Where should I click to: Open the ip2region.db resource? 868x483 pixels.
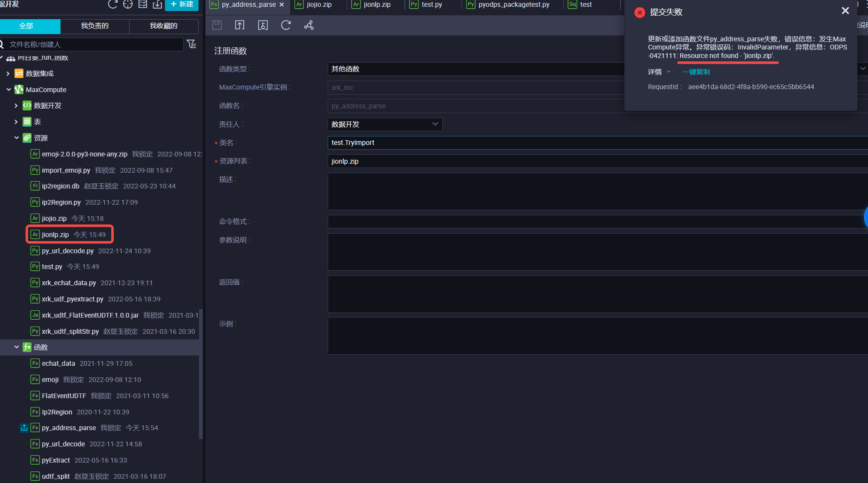tap(61, 186)
